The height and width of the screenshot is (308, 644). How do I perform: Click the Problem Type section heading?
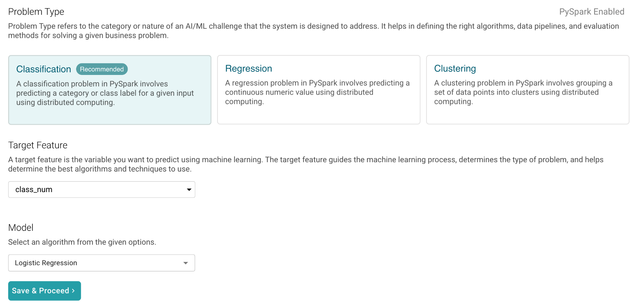36,12
